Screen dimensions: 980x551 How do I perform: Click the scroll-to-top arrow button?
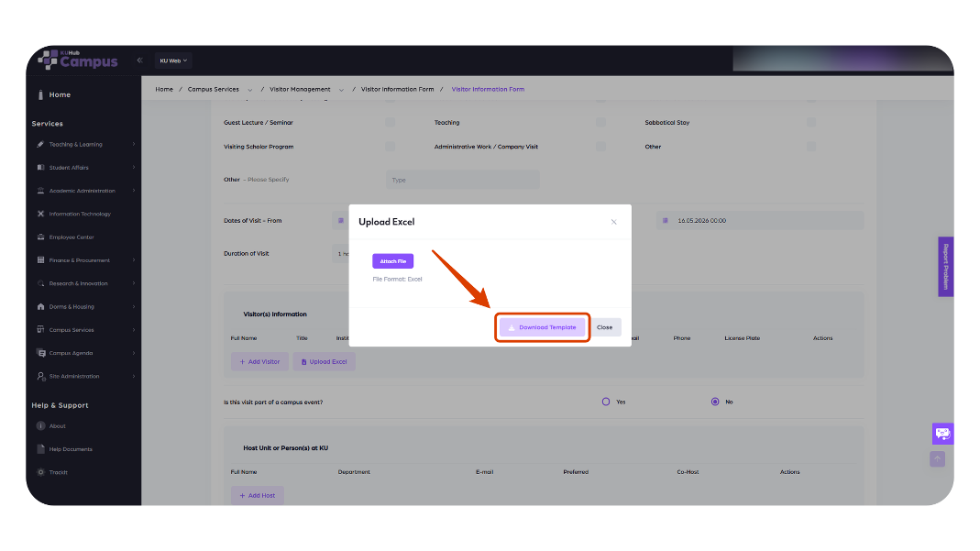coord(937,459)
